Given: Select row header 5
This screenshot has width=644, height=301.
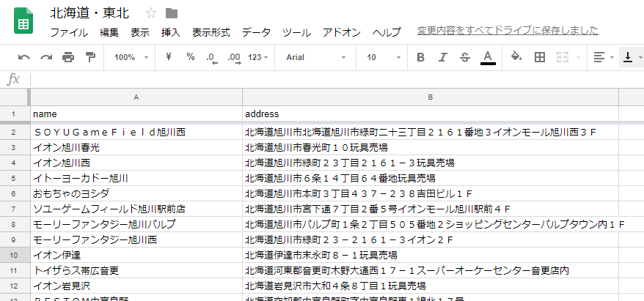Looking at the screenshot, I should pos(15,179).
